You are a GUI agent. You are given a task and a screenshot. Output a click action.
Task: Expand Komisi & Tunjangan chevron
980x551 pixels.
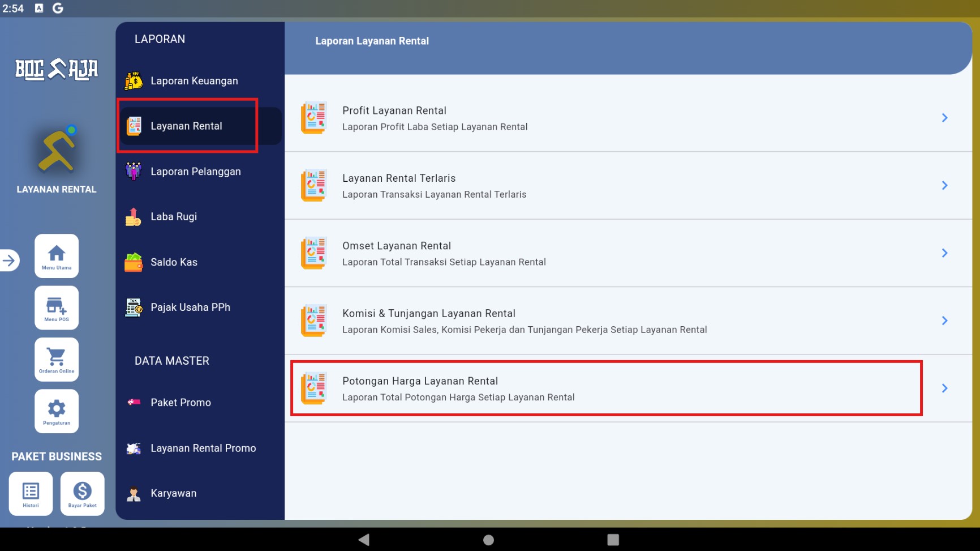(944, 321)
